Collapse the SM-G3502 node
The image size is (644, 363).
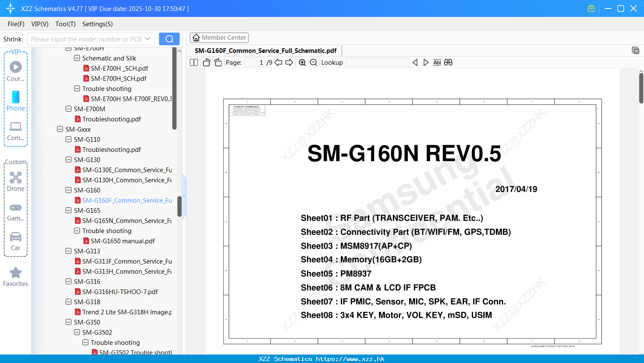pyautogui.click(x=77, y=332)
